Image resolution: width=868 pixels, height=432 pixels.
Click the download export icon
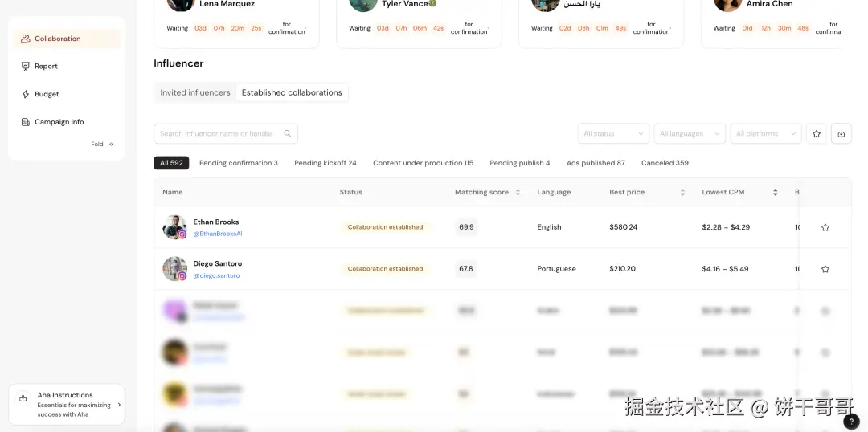point(841,134)
